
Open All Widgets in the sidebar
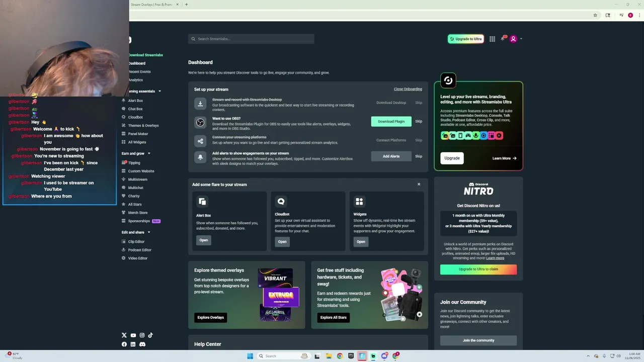tap(137, 142)
